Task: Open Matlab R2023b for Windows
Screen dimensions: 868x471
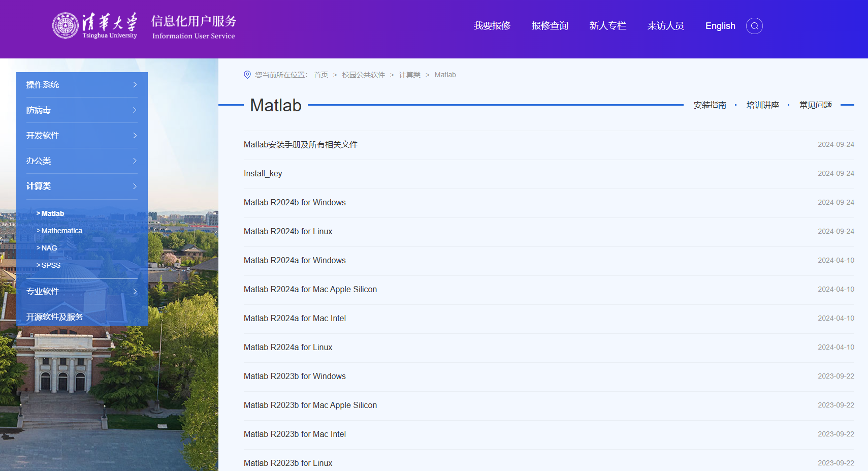Action: point(295,376)
